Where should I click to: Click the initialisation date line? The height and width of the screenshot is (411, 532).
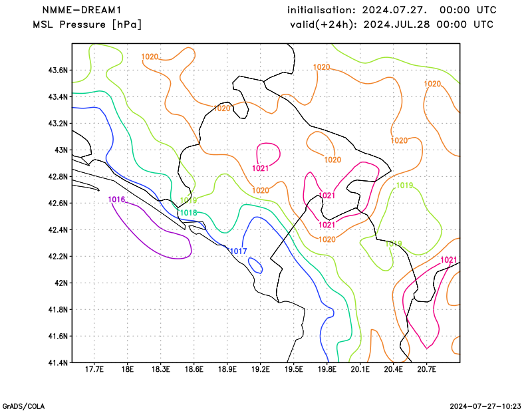point(392,10)
